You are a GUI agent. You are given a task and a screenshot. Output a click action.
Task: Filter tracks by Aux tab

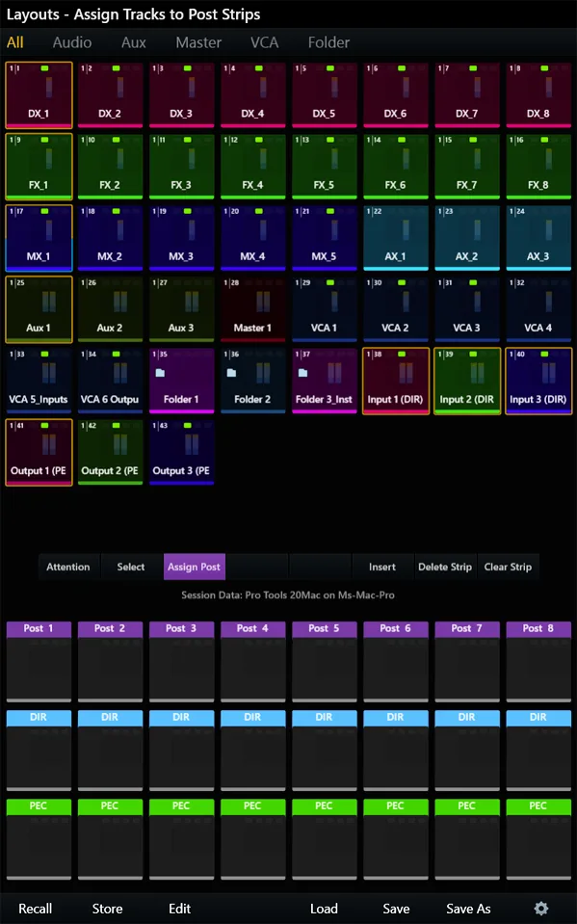coord(134,42)
